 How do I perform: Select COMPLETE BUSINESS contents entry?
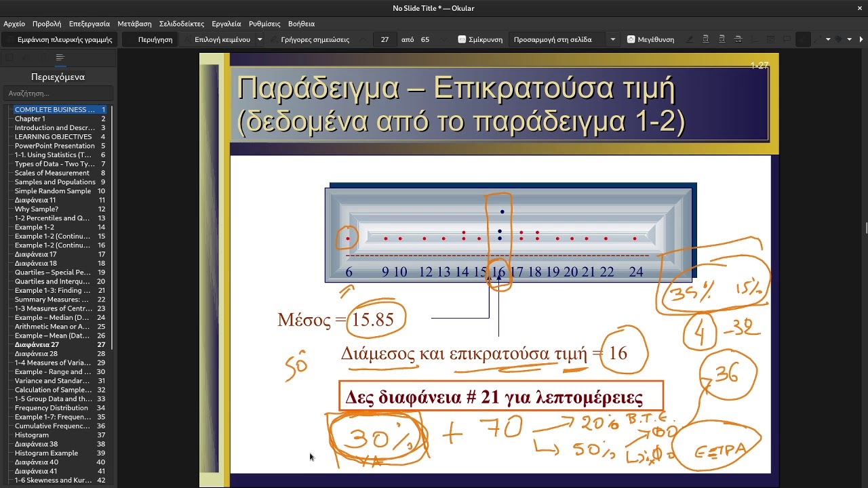[x=60, y=110]
